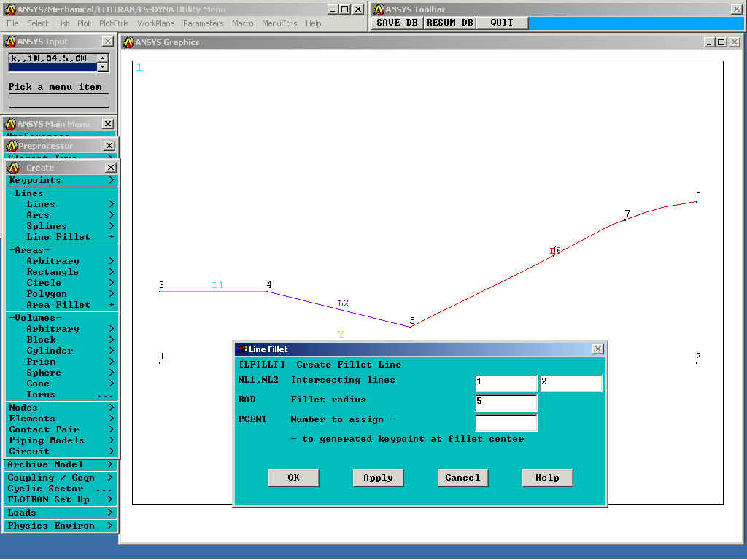The height and width of the screenshot is (560, 747).
Task: Open the Macro menu
Action: point(242,23)
